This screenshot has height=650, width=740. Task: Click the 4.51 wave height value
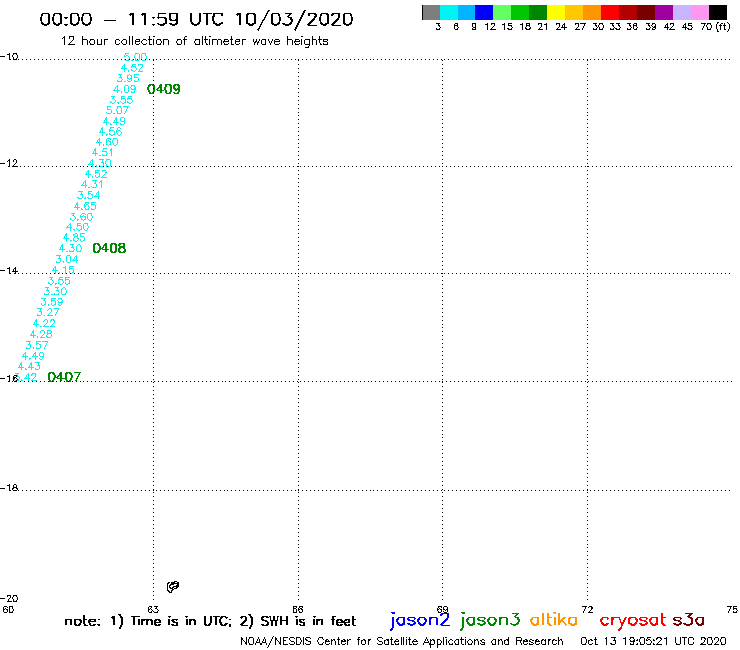point(102,152)
